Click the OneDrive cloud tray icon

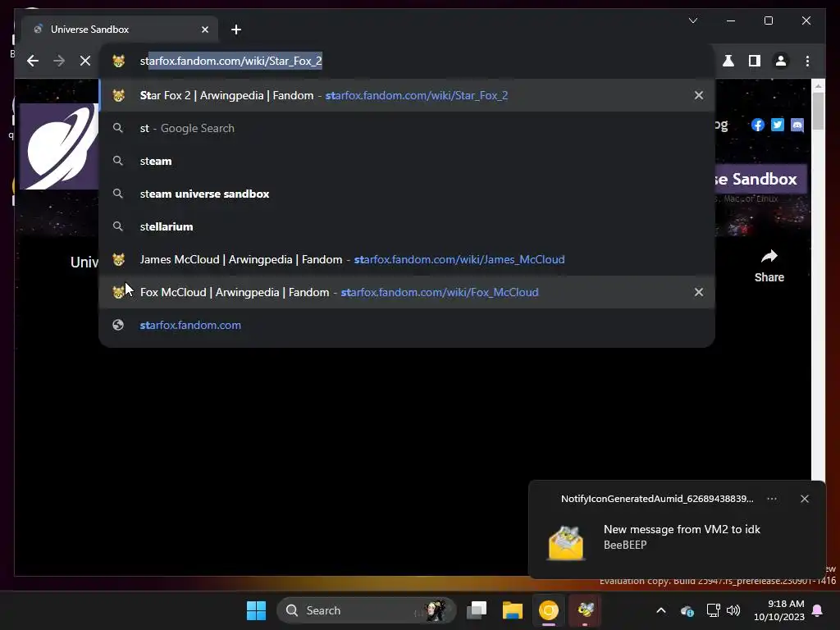[687, 610]
